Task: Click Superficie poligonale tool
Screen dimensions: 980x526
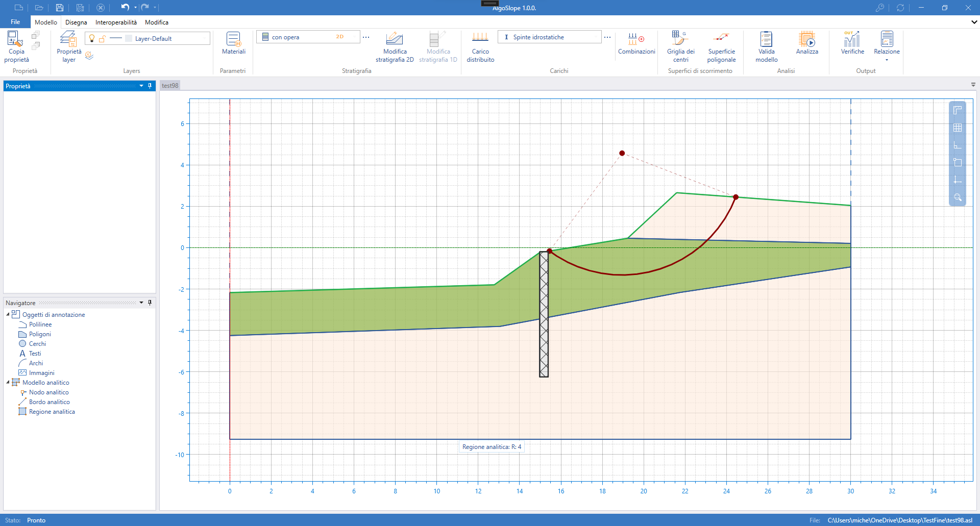Action: point(721,46)
